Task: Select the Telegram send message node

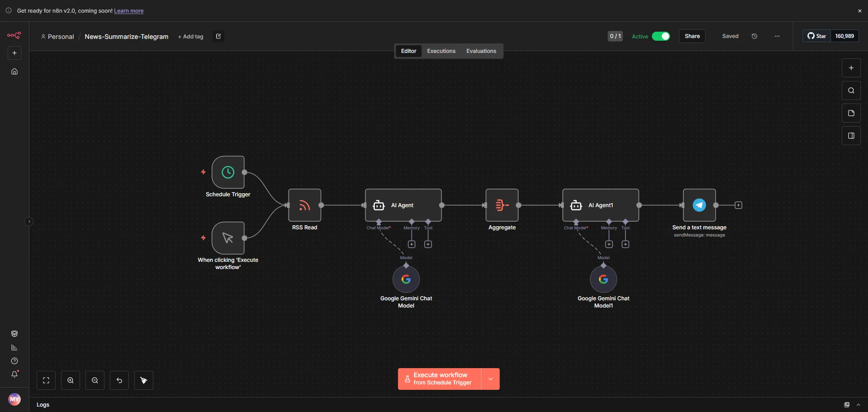Action: (699, 205)
